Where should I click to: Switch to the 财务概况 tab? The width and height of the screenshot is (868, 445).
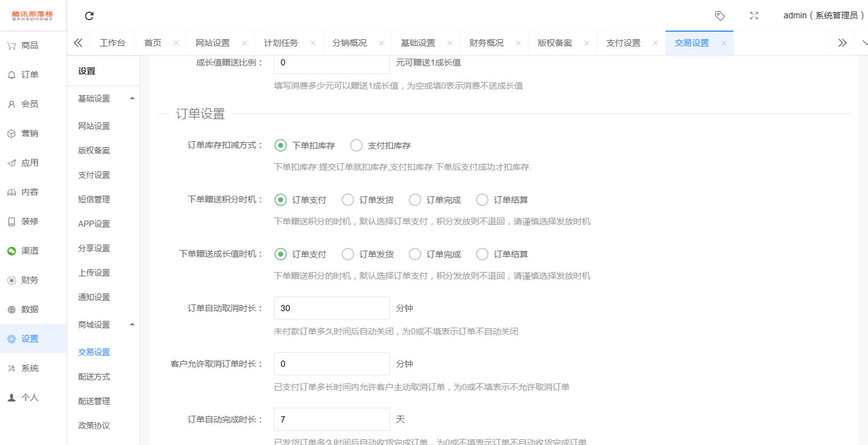(x=487, y=43)
